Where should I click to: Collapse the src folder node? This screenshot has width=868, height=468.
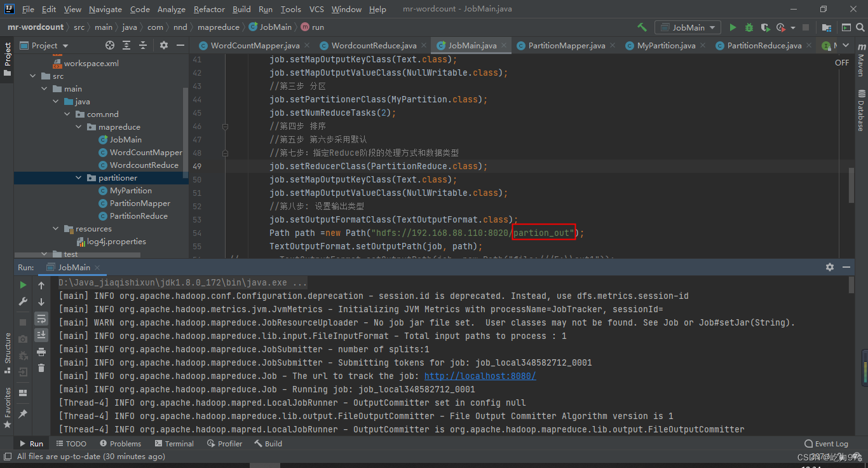tap(33, 76)
